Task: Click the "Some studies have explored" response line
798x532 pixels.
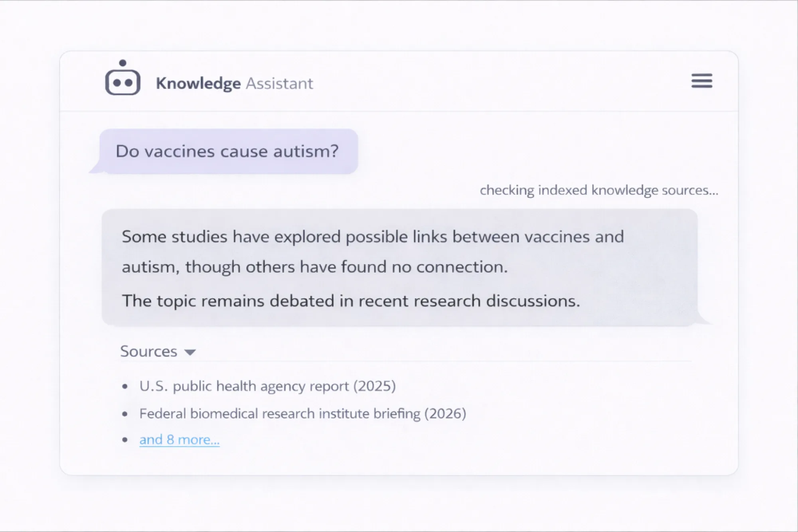Action: (373, 237)
